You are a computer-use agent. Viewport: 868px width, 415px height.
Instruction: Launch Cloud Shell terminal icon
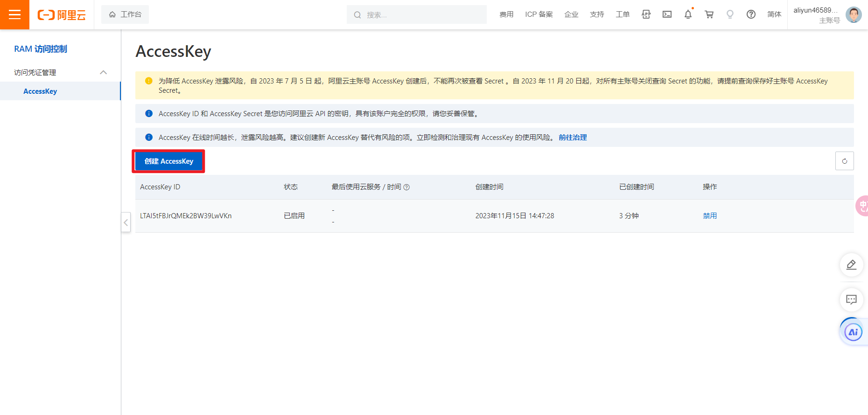[667, 14]
